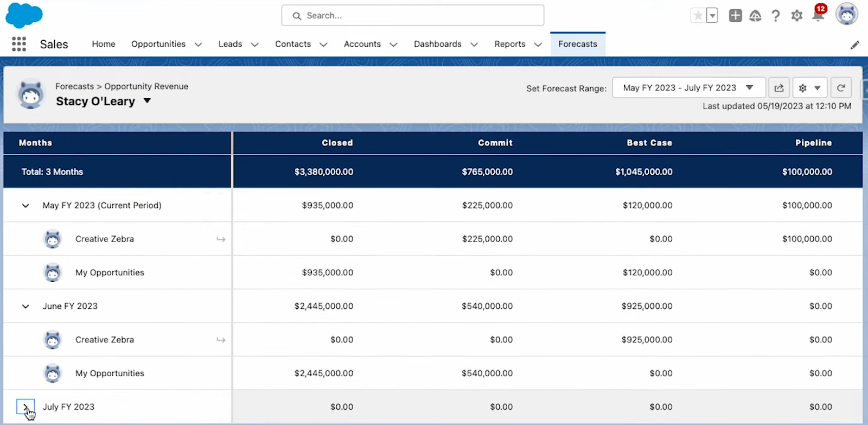Click the Last updated timestamp text
Screen dimensions: 868x425
pyautogui.click(x=777, y=106)
